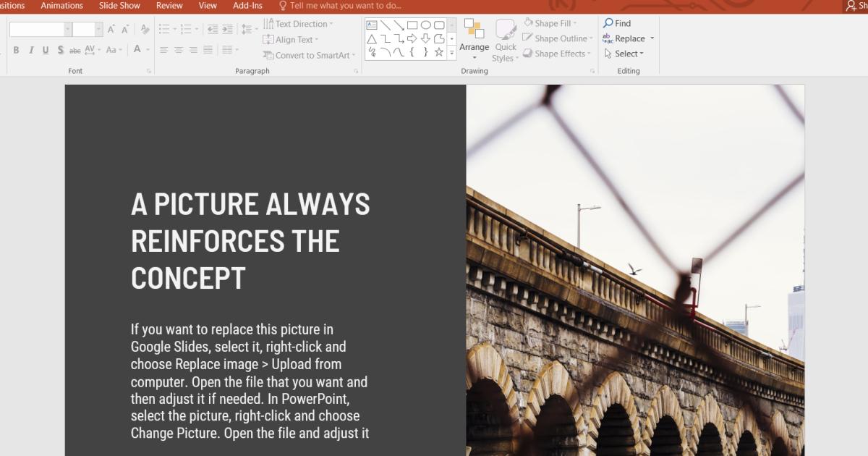
Task: Toggle italic formatting
Action: coord(30,50)
